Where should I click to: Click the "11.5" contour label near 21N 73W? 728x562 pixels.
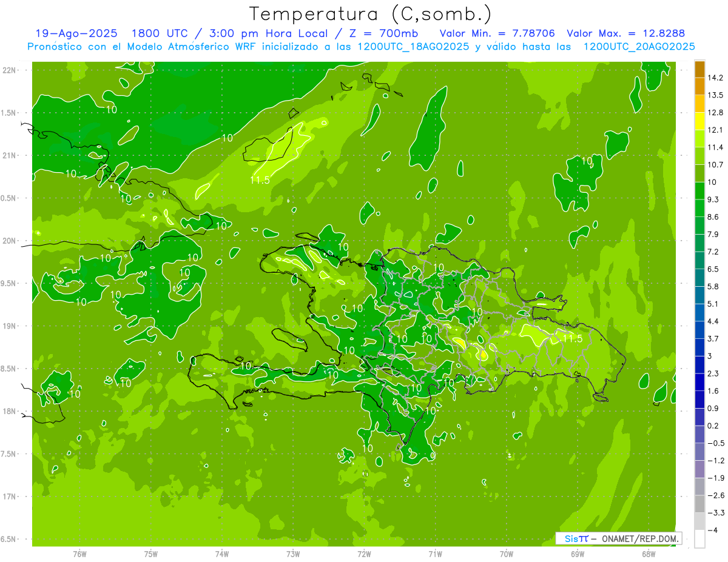[x=260, y=180]
